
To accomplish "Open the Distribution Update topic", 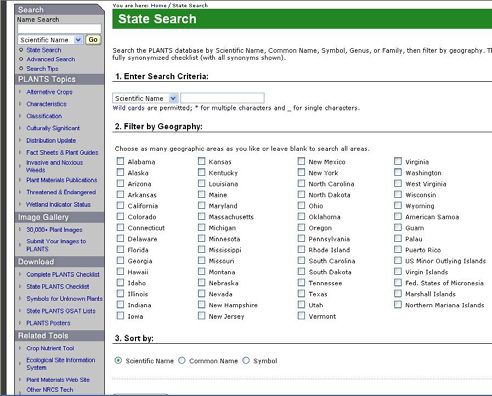I will pyautogui.click(x=51, y=140).
